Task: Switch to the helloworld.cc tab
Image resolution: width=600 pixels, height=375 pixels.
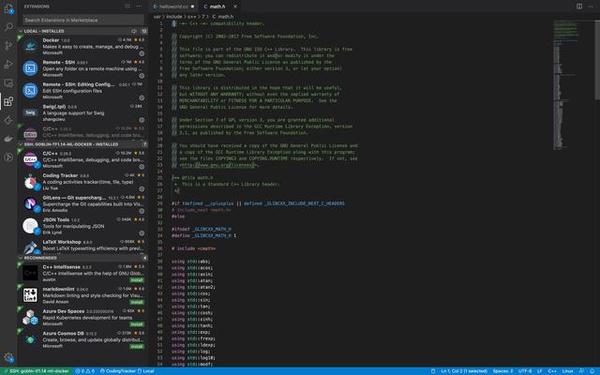Action: click(174, 7)
